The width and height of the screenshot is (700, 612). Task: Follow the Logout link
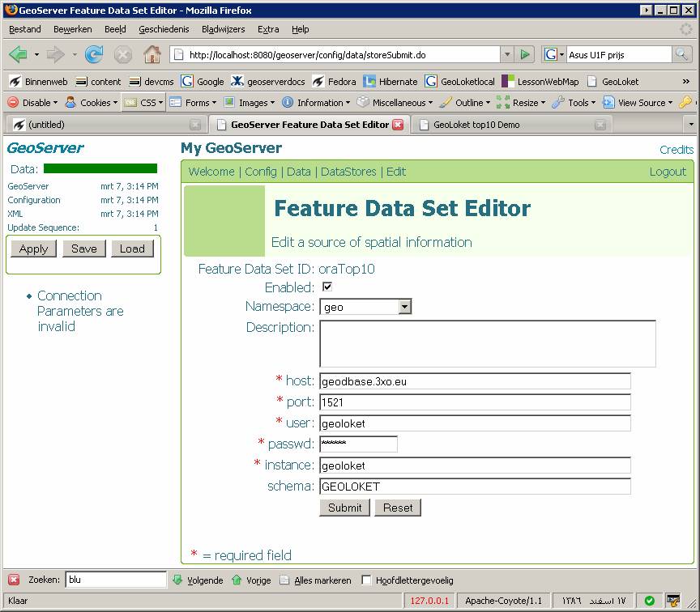tap(668, 172)
